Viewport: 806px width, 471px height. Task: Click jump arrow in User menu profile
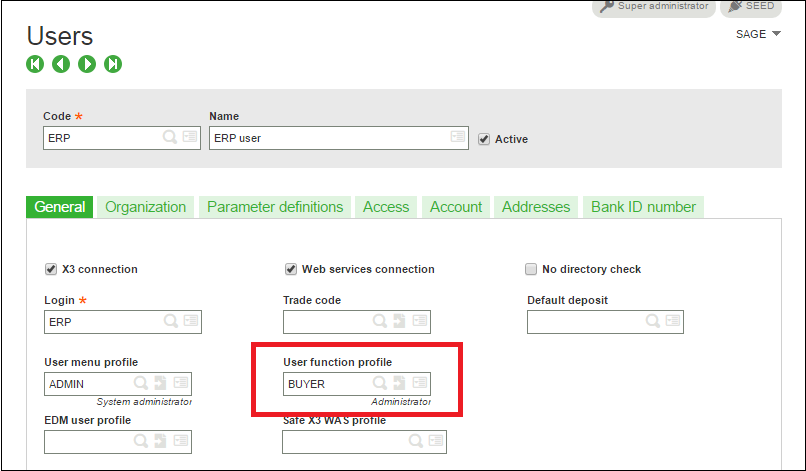(x=160, y=383)
